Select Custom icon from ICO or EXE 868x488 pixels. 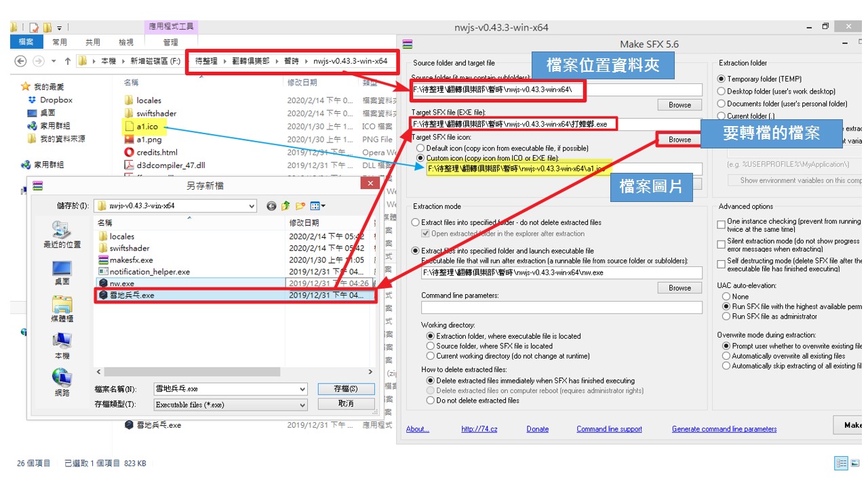click(421, 157)
